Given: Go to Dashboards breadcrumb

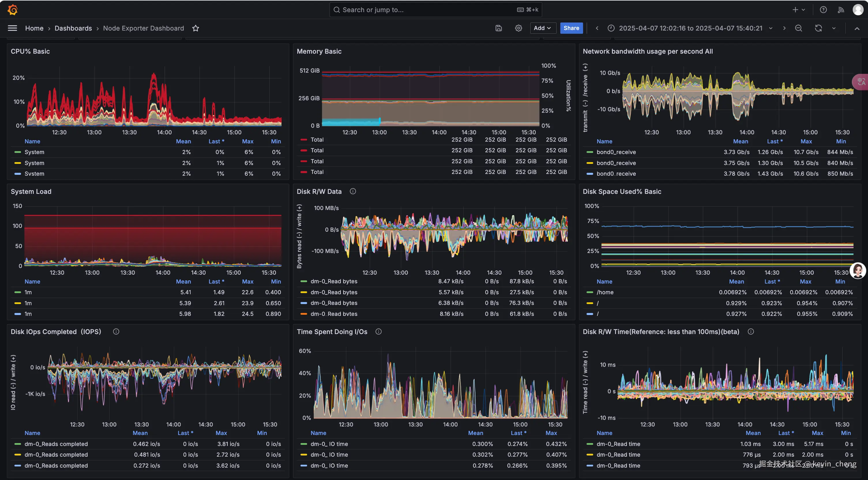Looking at the screenshot, I should 73,28.
